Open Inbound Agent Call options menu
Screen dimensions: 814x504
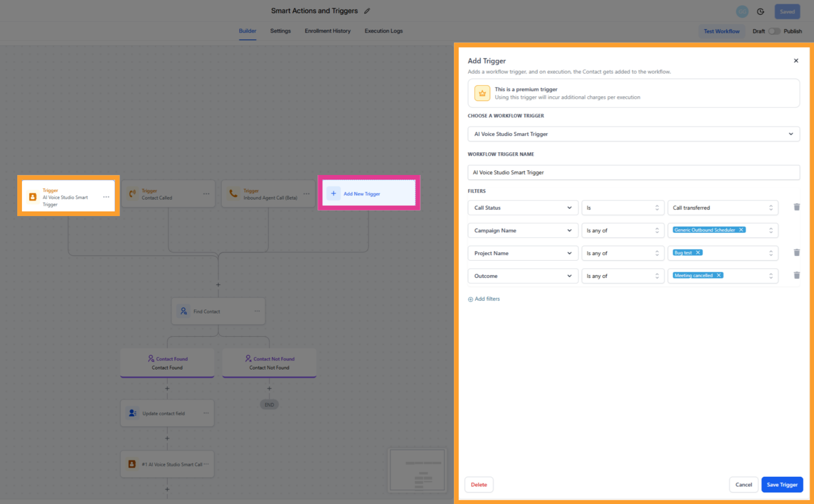(x=306, y=194)
